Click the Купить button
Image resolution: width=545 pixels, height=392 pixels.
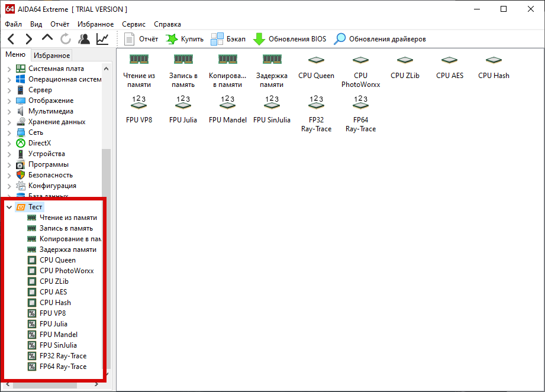[x=185, y=39]
